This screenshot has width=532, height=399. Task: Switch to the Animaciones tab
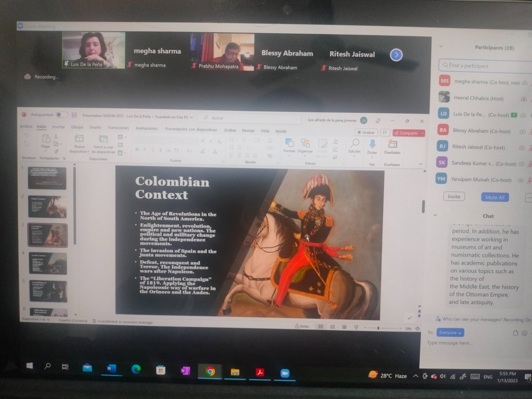(x=146, y=128)
